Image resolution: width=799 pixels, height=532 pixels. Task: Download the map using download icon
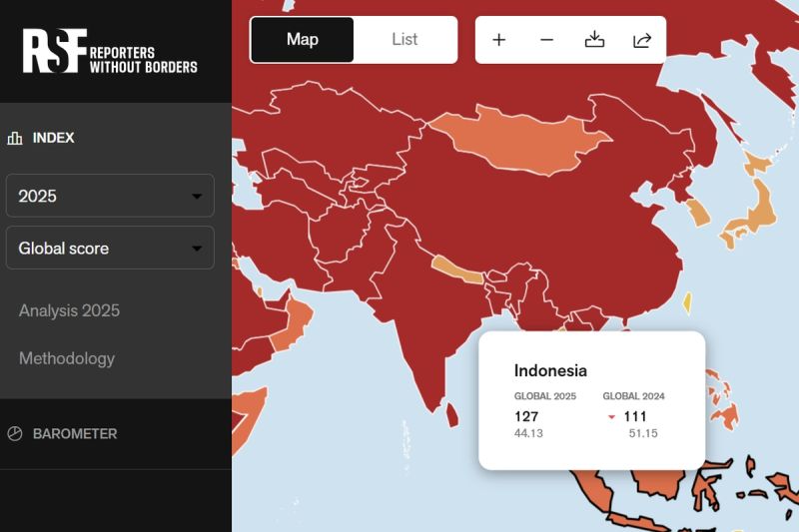594,40
